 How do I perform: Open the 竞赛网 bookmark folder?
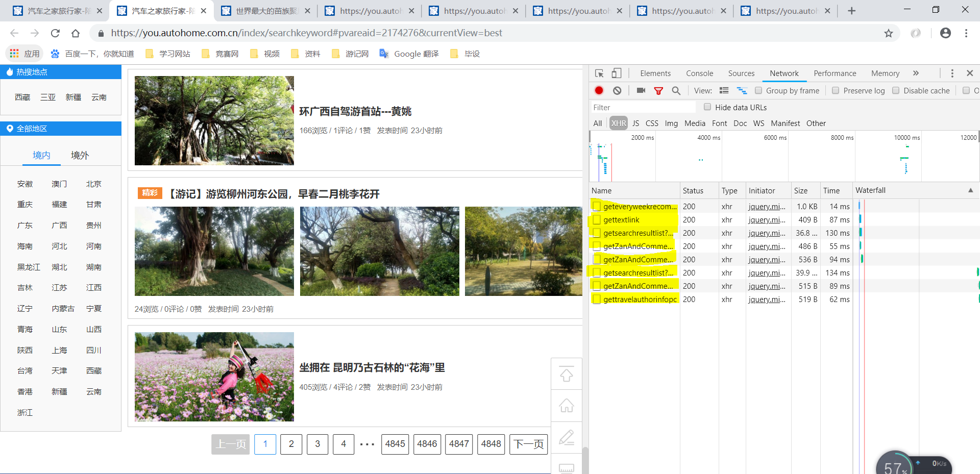[x=220, y=54]
